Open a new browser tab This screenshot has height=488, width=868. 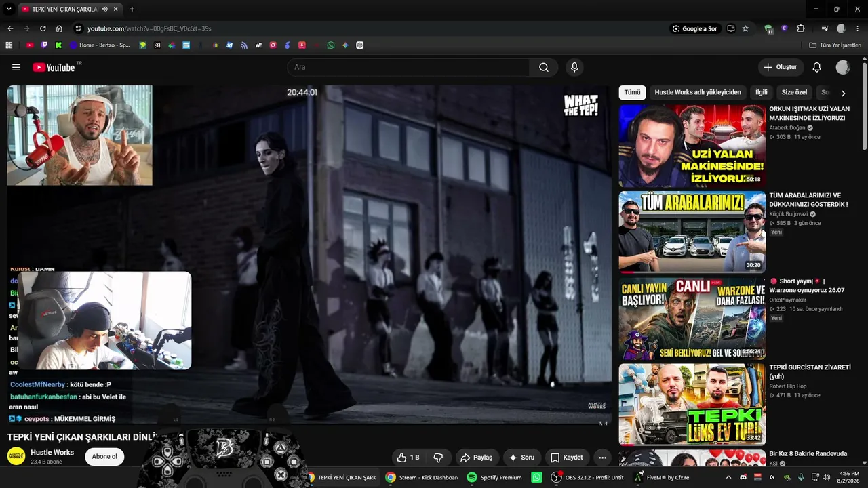132,9
